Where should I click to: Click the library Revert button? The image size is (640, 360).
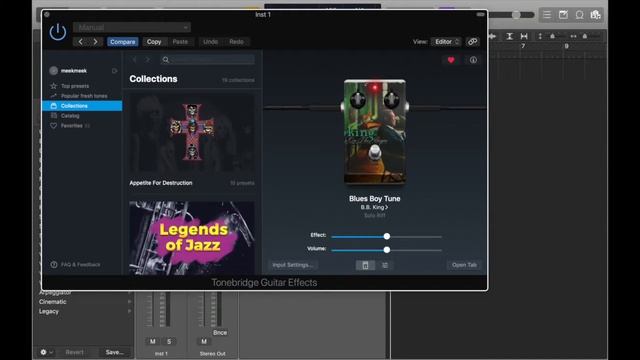74,352
